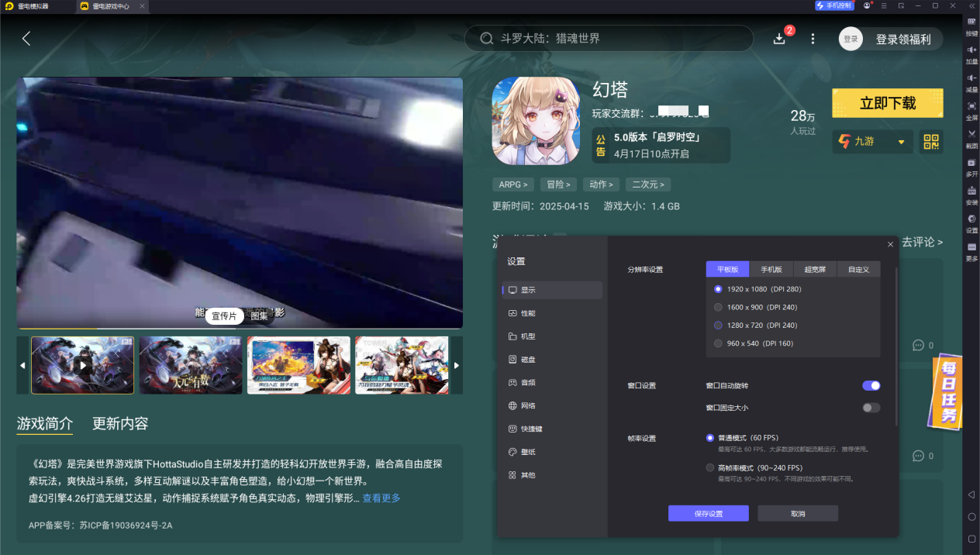
Task: Open 磁盘 settings category
Action: click(x=552, y=360)
